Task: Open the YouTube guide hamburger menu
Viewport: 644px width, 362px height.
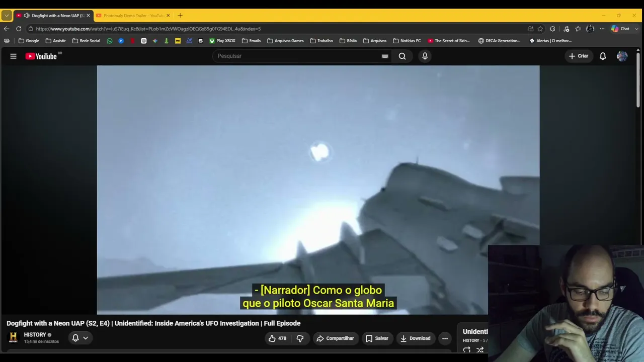Action: tap(14, 56)
